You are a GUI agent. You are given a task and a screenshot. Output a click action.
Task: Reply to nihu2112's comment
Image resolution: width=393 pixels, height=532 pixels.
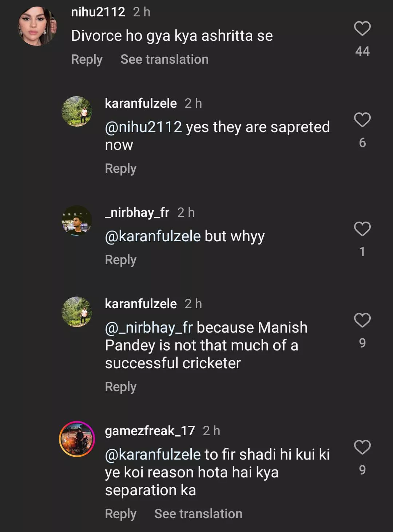point(87,59)
